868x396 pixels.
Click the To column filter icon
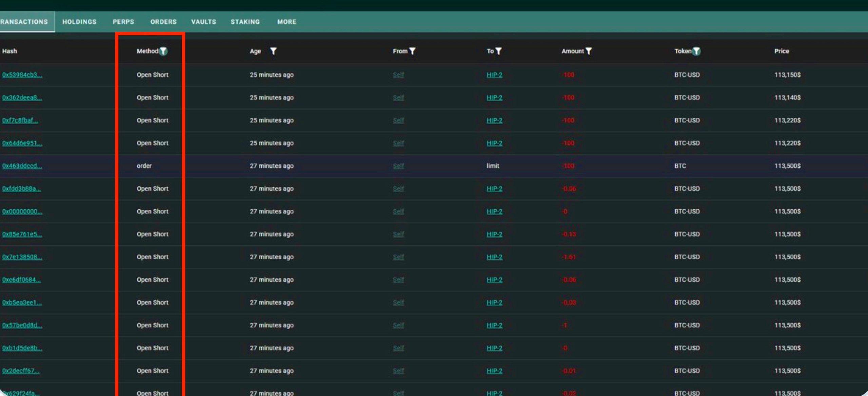(498, 51)
